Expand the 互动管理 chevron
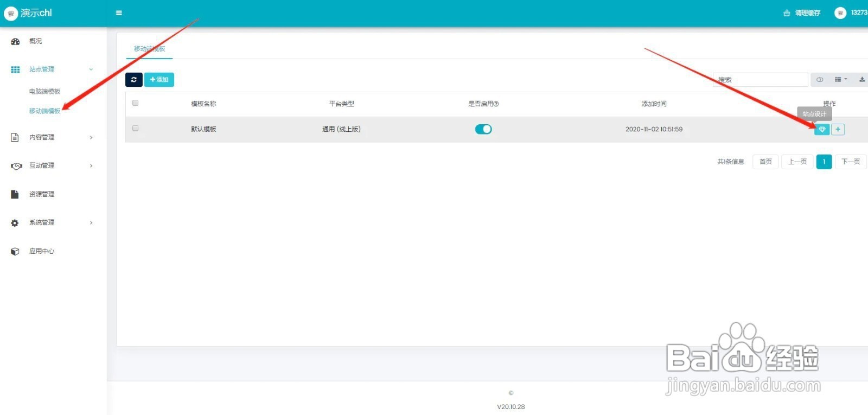 point(91,165)
